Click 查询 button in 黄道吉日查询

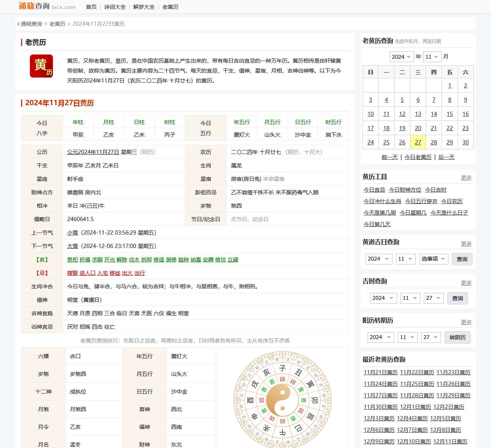click(x=462, y=259)
